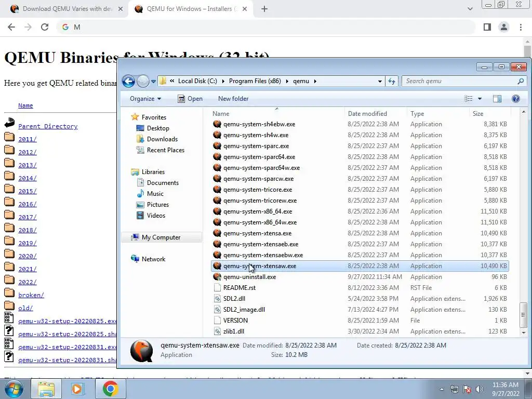Select My Computer in navigation pane

click(161, 237)
